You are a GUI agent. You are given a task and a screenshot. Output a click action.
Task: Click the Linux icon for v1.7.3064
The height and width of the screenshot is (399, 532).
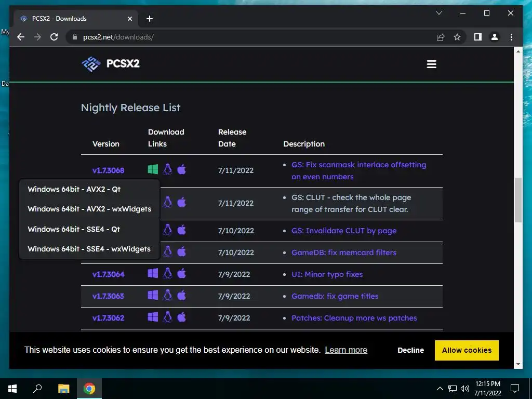tap(167, 273)
